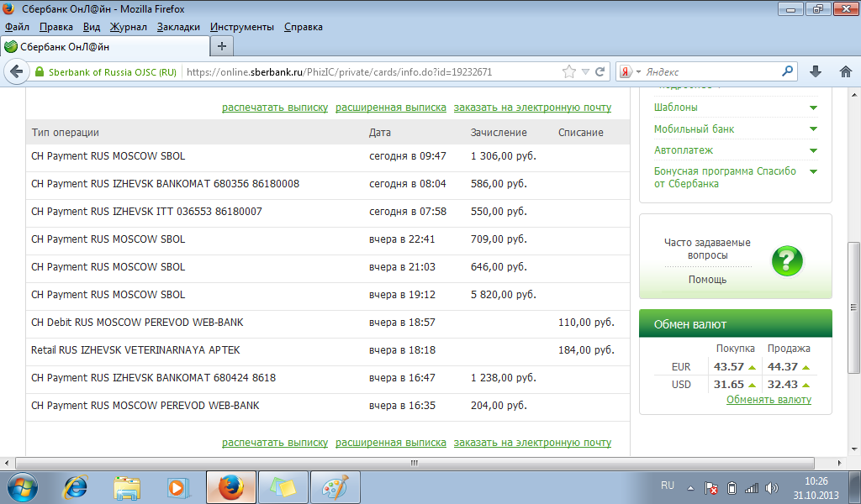The height and width of the screenshot is (504, 861).
Task: Click the Яндекс search input field
Action: (711, 72)
